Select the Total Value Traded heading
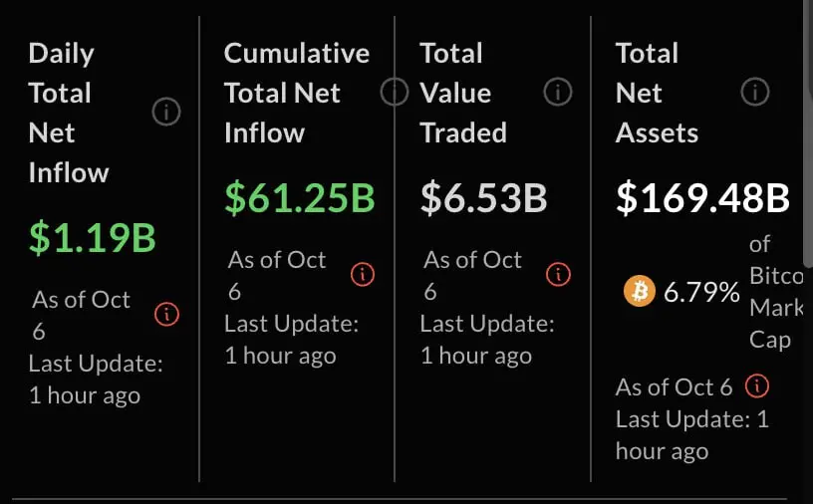The width and height of the screenshot is (813, 504). [463, 93]
